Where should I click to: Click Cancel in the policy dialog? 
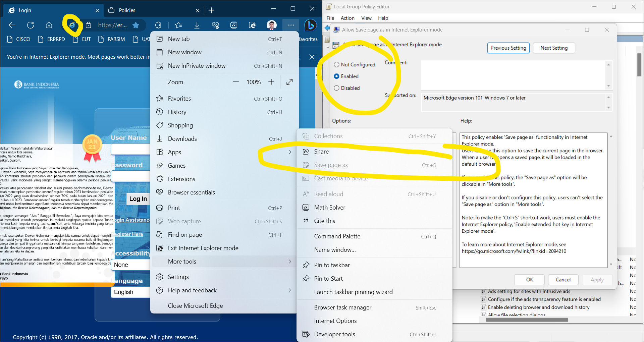[563, 280]
